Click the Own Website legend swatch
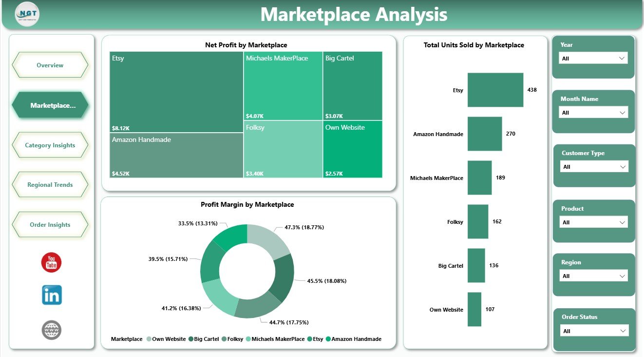644x357 pixels. 149,339
